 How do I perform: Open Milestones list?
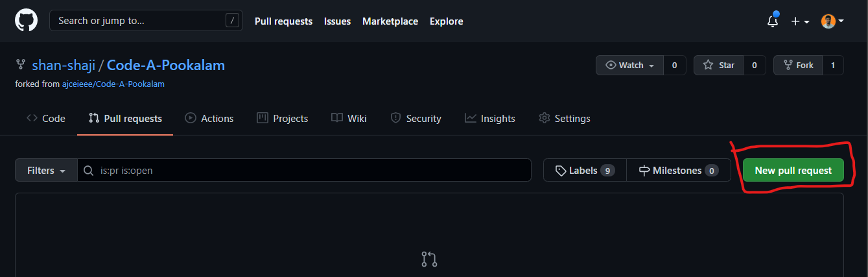679,171
